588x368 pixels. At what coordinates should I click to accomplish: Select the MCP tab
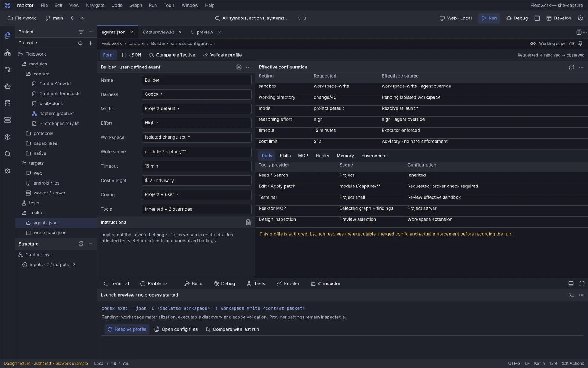[303, 156]
